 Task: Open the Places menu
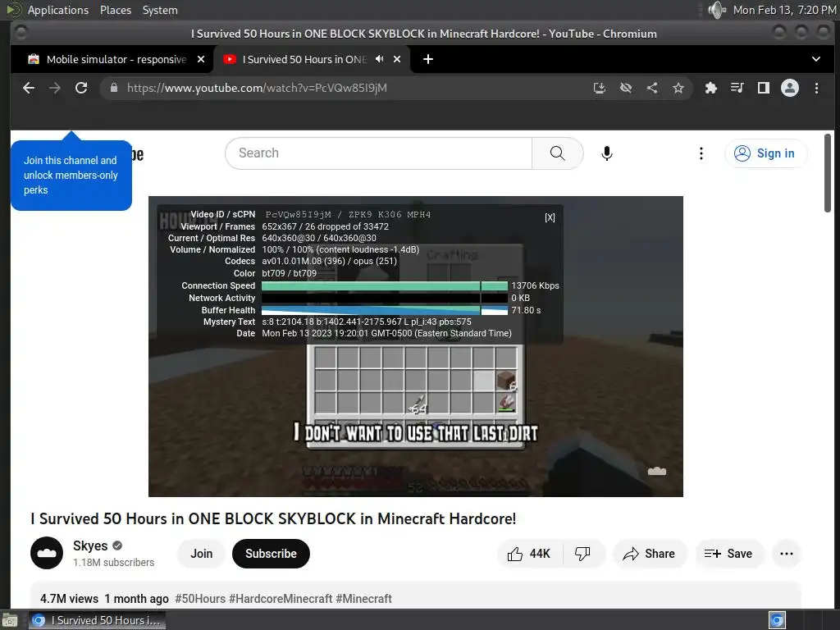[115, 10]
